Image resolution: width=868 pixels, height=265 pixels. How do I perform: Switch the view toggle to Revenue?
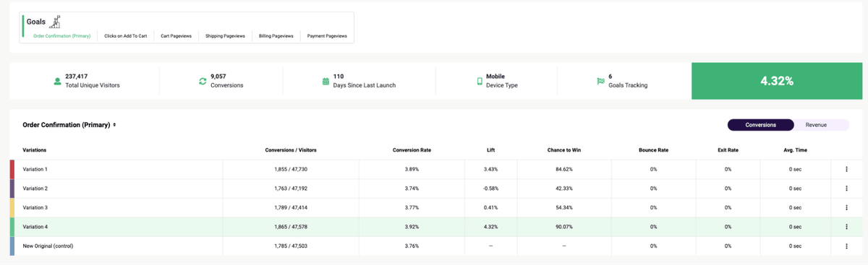click(816, 125)
